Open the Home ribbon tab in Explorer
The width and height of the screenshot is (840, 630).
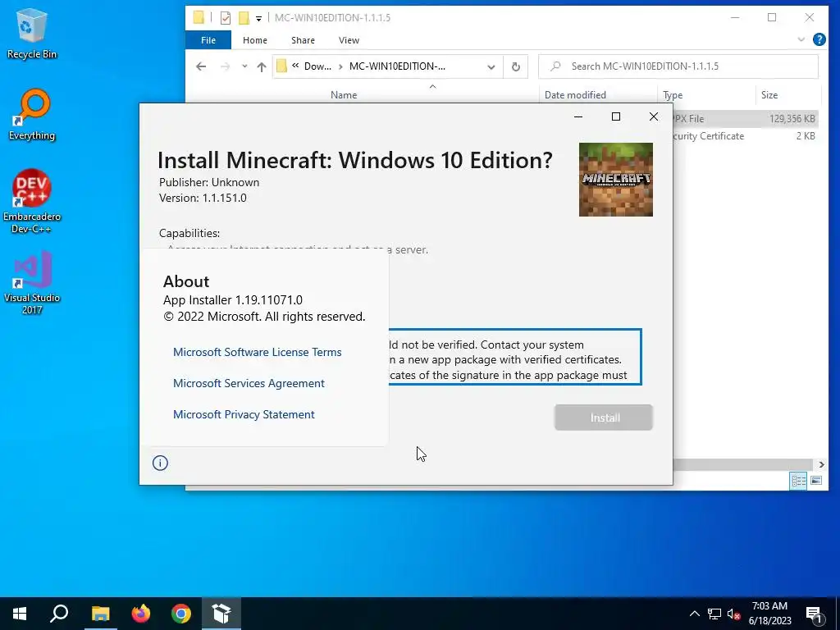coord(255,40)
